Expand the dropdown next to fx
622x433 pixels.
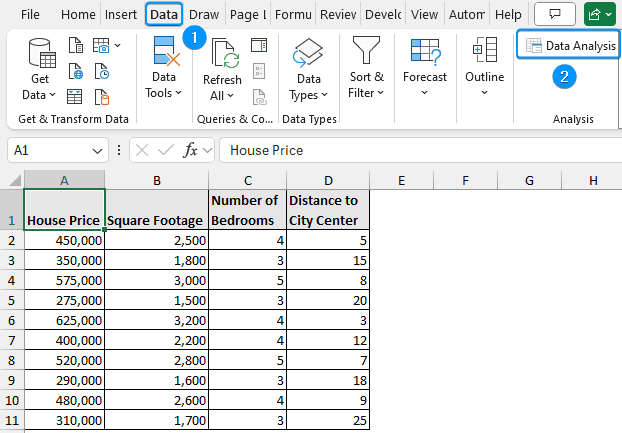tap(207, 150)
